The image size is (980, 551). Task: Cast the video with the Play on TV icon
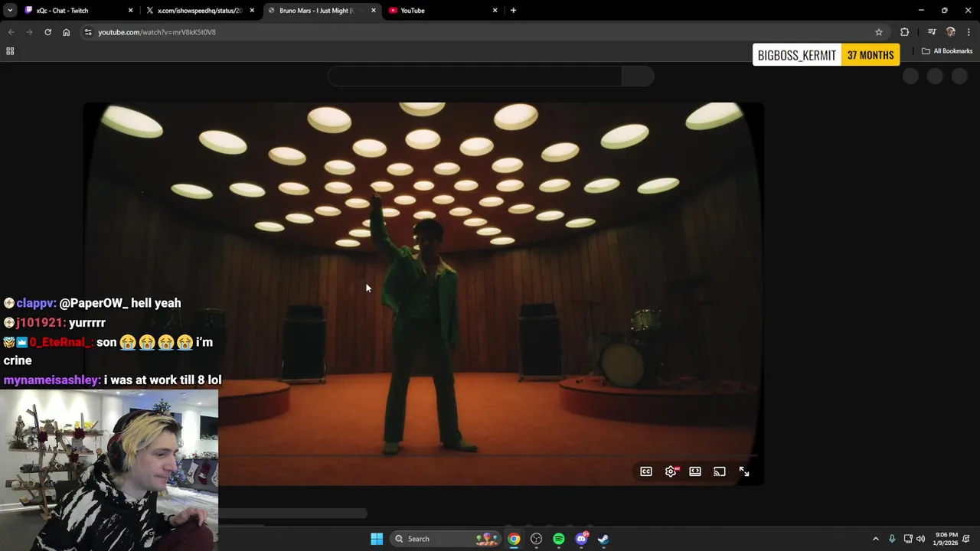pos(720,471)
